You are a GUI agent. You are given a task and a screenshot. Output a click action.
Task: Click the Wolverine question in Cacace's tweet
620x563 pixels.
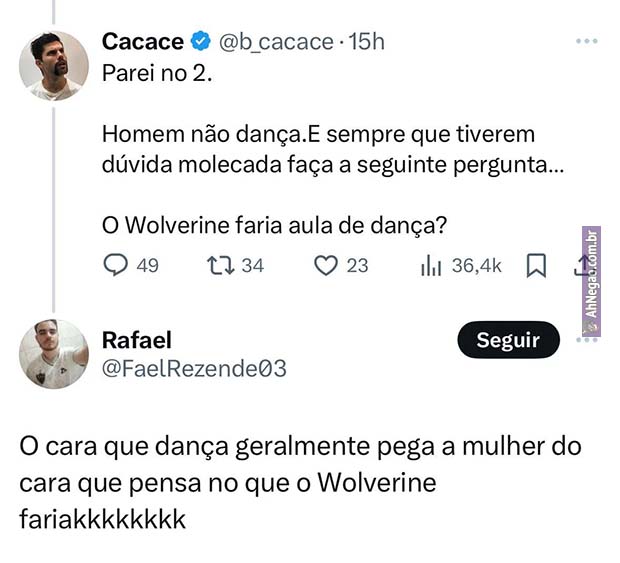tap(274, 225)
